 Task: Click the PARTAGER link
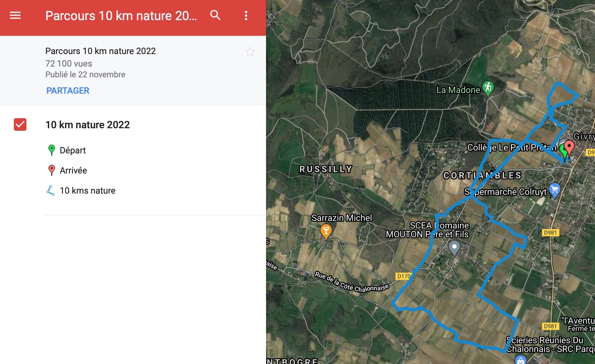coord(68,91)
